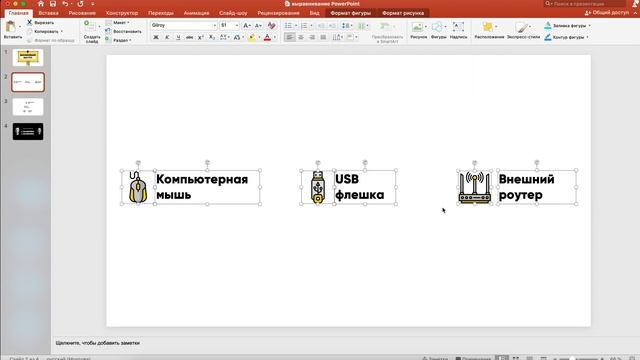Open the Анимация tab

(196, 13)
